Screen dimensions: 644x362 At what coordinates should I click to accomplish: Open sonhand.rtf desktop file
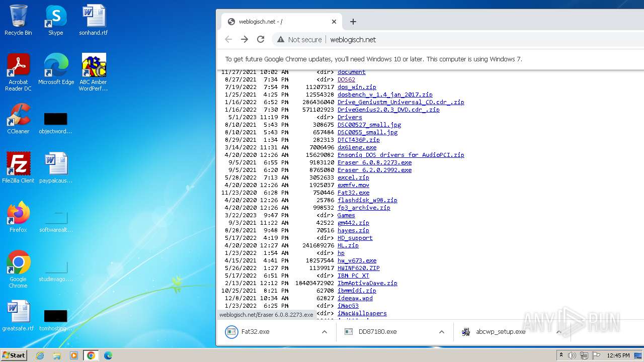click(93, 20)
